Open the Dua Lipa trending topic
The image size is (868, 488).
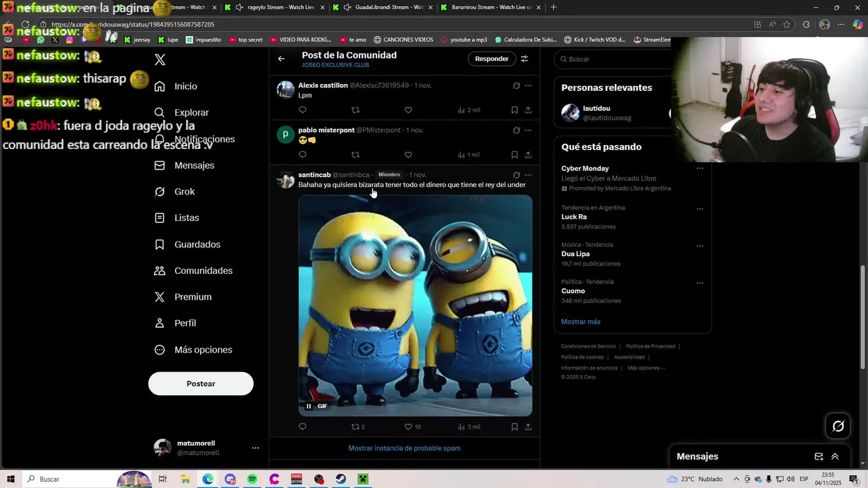(x=575, y=254)
